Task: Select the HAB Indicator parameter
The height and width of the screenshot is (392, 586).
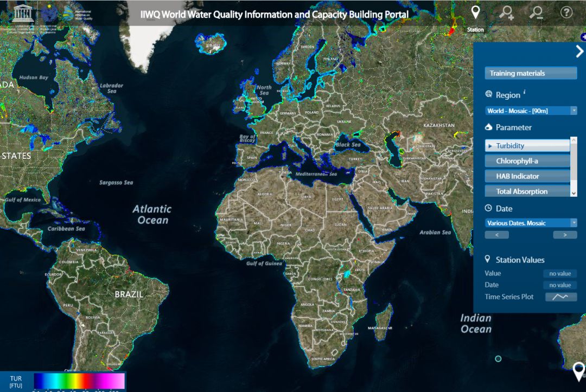Action: pos(527,176)
